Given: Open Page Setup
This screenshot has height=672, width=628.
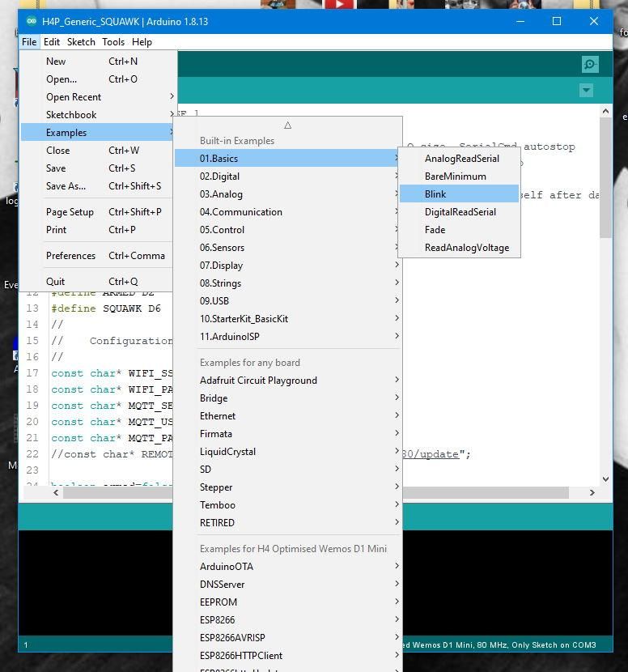Looking at the screenshot, I should (x=96, y=211).
